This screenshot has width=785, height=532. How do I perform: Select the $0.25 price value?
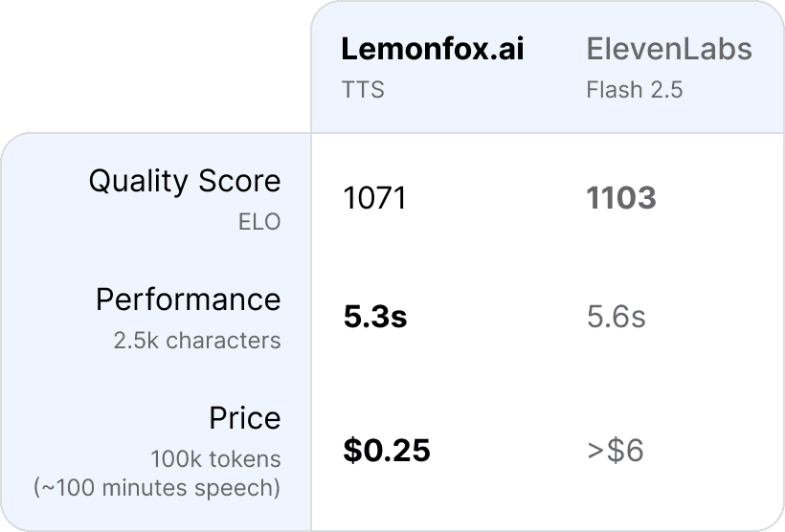[386, 450]
